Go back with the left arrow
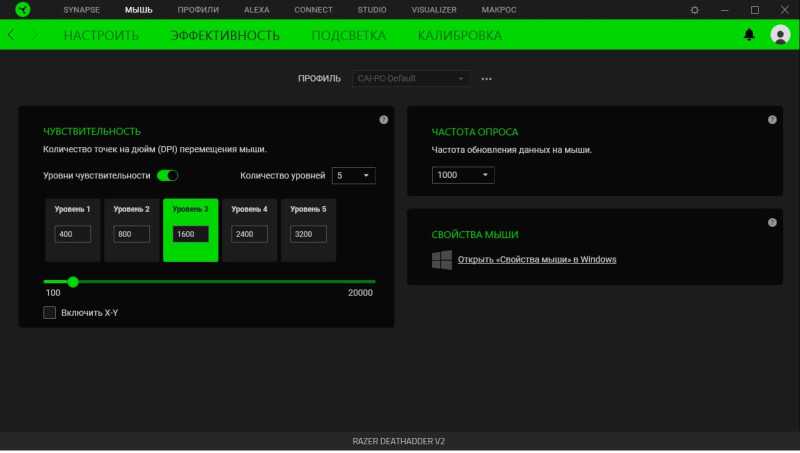This screenshot has height=453, width=800. (11, 34)
